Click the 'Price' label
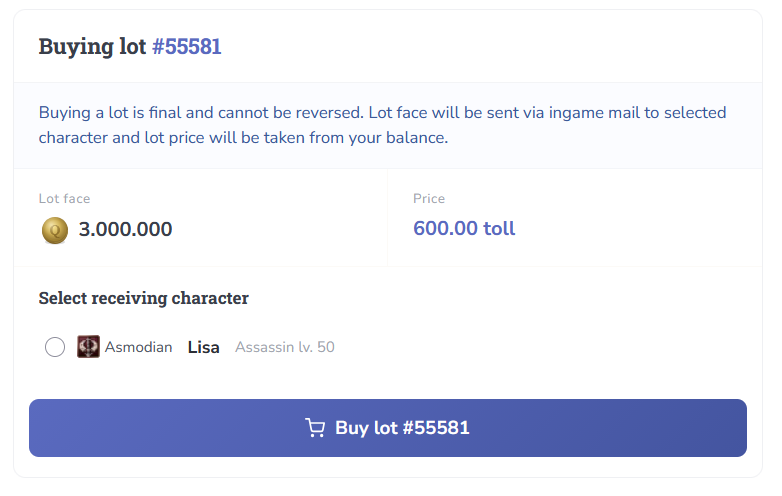Image resolution: width=782 pixels, height=496 pixels. tap(429, 199)
